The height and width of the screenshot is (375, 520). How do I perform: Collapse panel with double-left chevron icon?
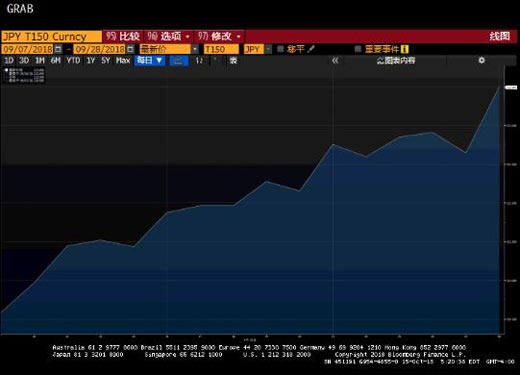click(335, 60)
